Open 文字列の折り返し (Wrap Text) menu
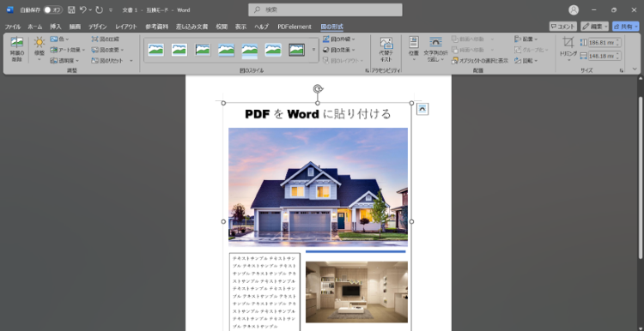 [435, 49]
